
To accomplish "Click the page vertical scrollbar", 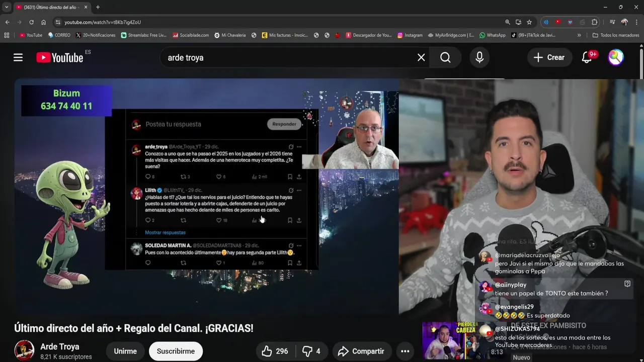I will [641, 63].
